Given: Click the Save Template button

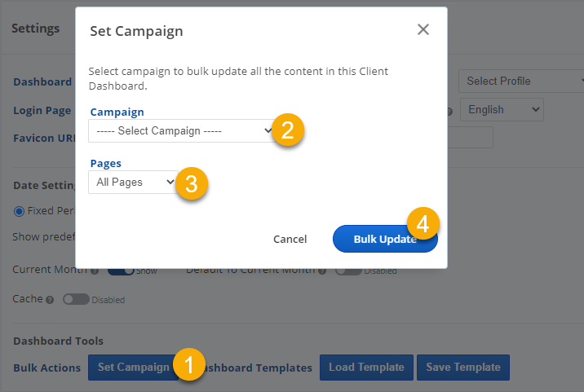Looking at the screenshot, I should tap(463, 368).
